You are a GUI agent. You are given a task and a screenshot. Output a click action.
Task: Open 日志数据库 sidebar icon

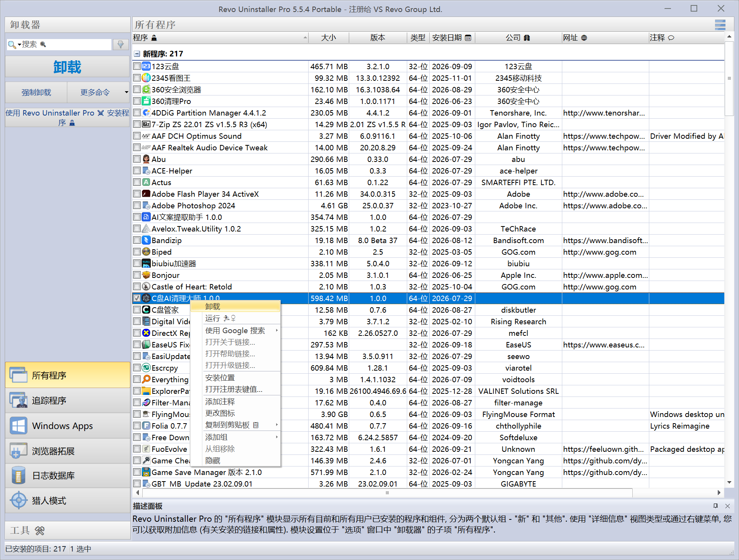[18, 475]
